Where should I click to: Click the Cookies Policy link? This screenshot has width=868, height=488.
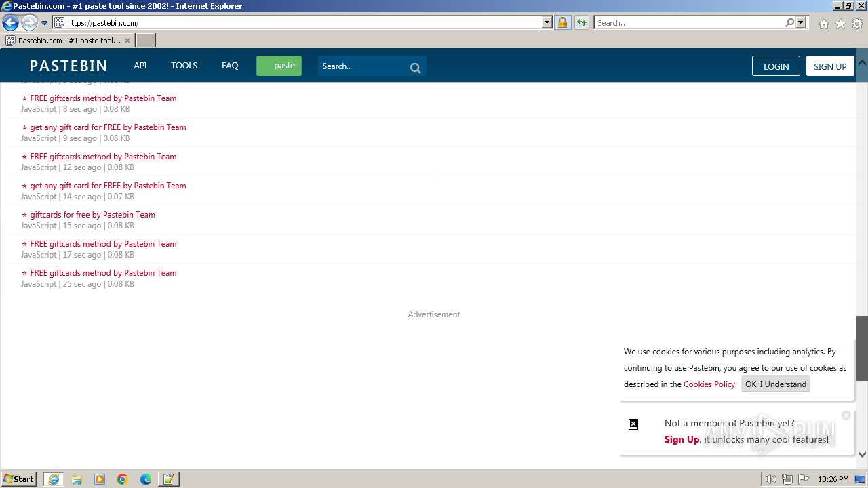[x=709, y=384]
